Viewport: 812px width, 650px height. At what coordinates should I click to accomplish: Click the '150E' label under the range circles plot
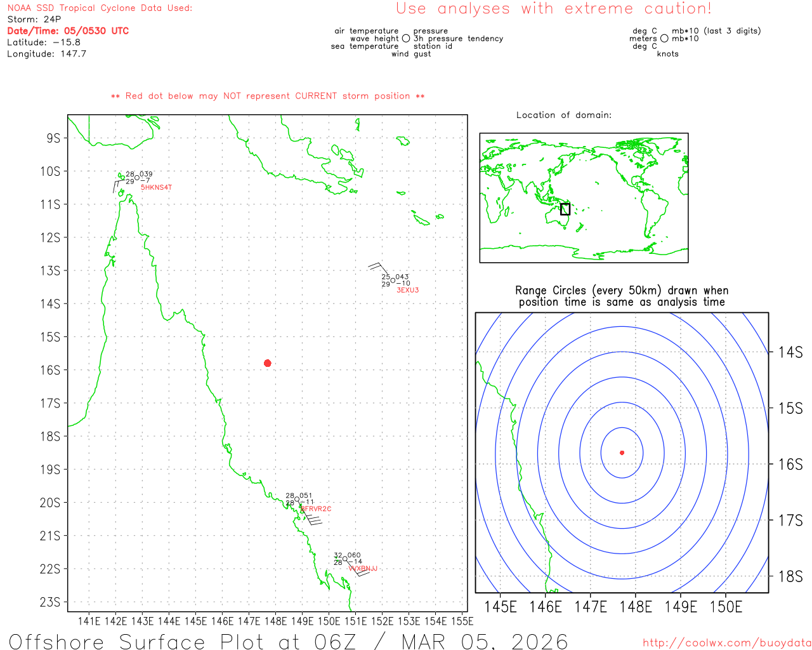tap(726, 607)
